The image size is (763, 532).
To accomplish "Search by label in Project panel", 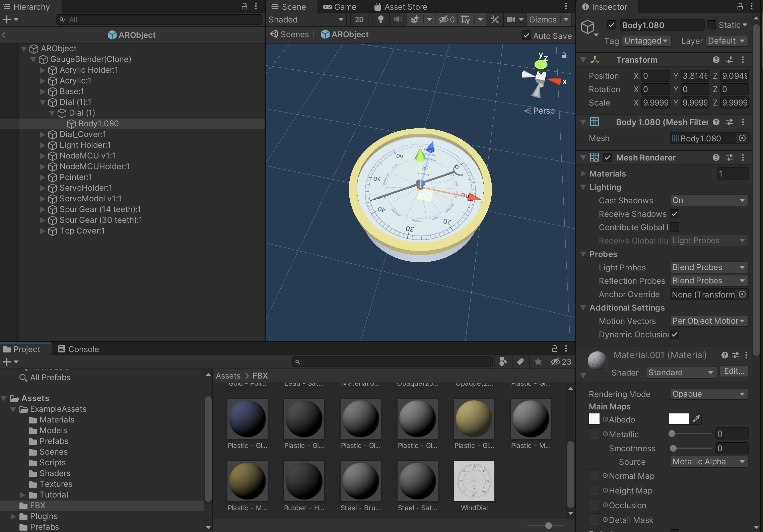I will 521,361.
